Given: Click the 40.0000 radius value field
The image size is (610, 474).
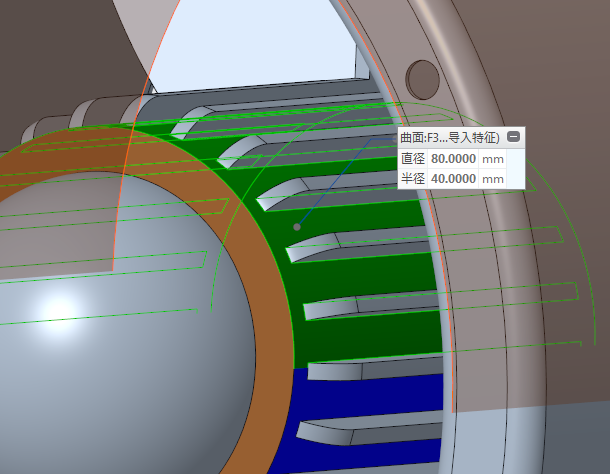Looking at the screenshot, I should [453, 178].
